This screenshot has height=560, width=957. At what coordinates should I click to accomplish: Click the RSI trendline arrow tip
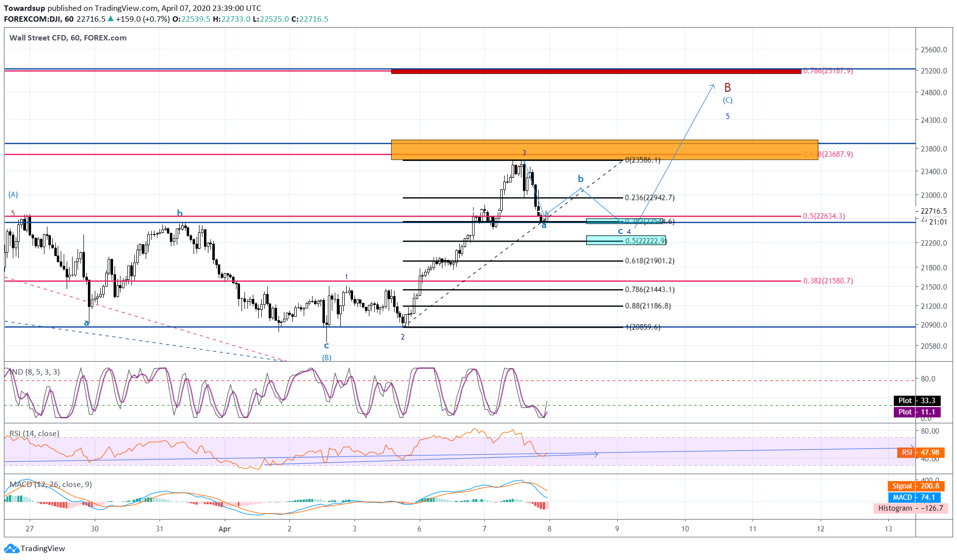pos(597,454)
